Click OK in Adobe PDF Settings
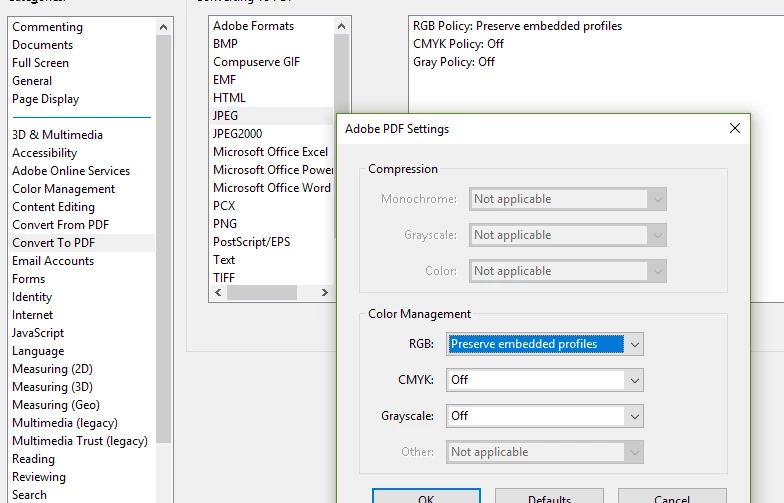Viewport: 784px width, 503px height. (426, 498)
